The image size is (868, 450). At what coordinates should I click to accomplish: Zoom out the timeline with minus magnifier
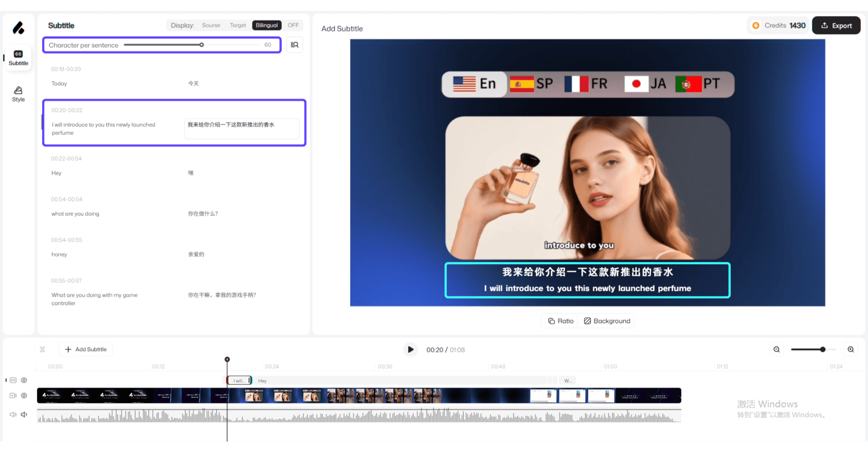pyautogui.click(x=776, y=349)
